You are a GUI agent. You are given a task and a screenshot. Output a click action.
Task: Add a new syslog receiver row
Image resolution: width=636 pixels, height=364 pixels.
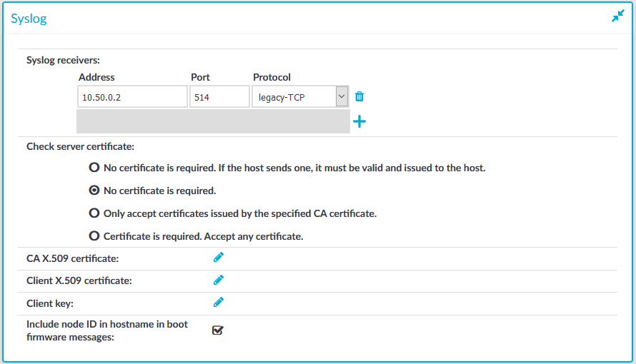(x=359, y=121)
